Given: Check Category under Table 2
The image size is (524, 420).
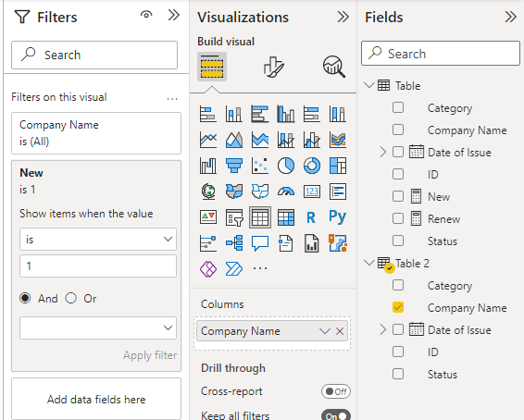Looking at the screenshot, I should coord(398,285).
